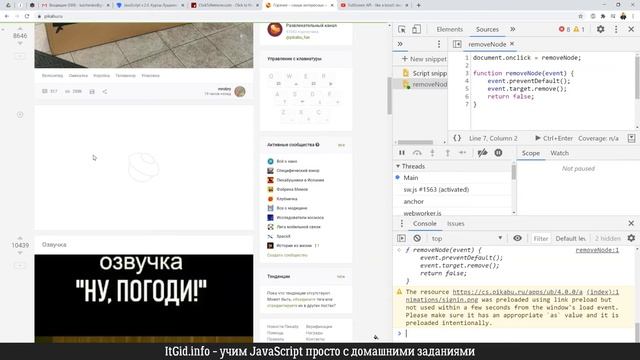Downvote the post rated 10439

click(20, 253)
